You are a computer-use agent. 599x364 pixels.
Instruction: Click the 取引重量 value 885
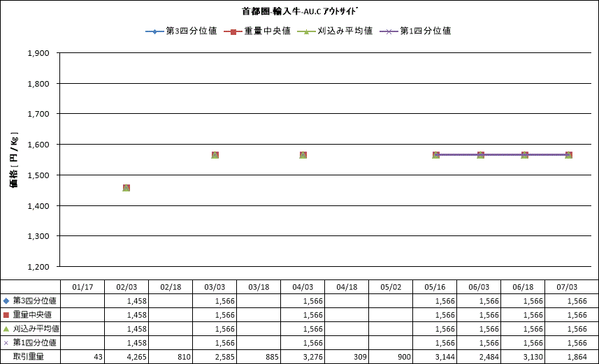tap(272, 357)
